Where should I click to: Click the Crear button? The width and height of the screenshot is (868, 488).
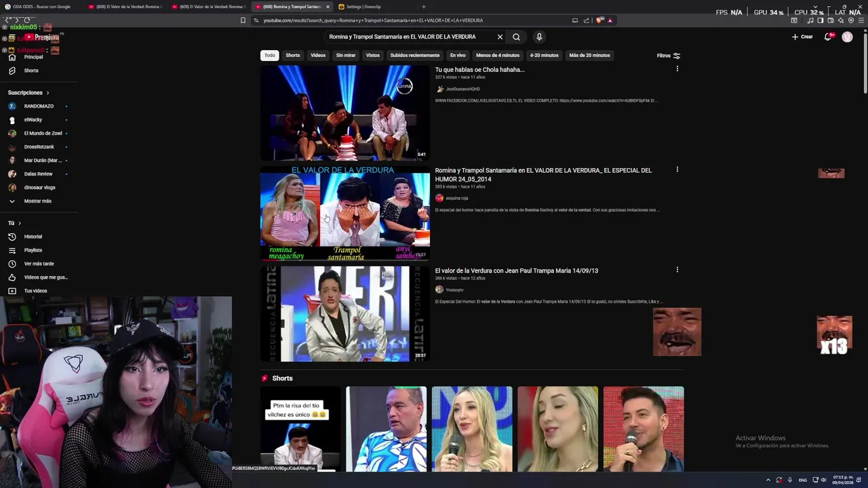(802, 37)
